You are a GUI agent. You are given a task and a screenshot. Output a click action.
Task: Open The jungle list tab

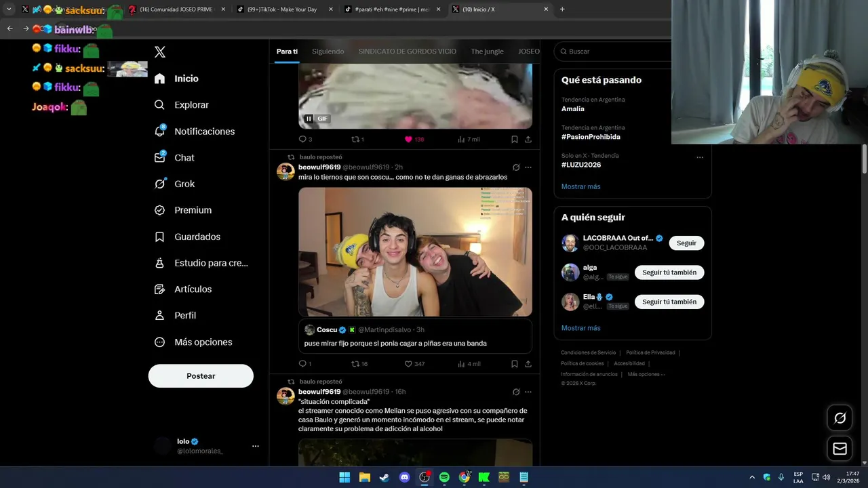(487, 52)
